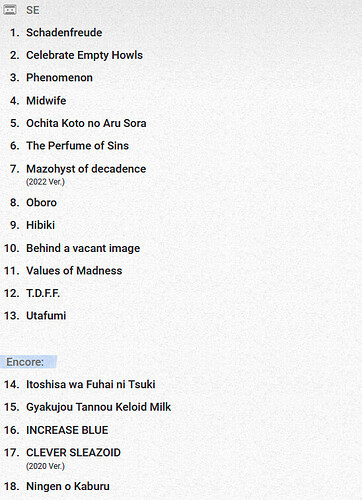Open the Oboro track link

pyautogui.click(x=41, y=203)
